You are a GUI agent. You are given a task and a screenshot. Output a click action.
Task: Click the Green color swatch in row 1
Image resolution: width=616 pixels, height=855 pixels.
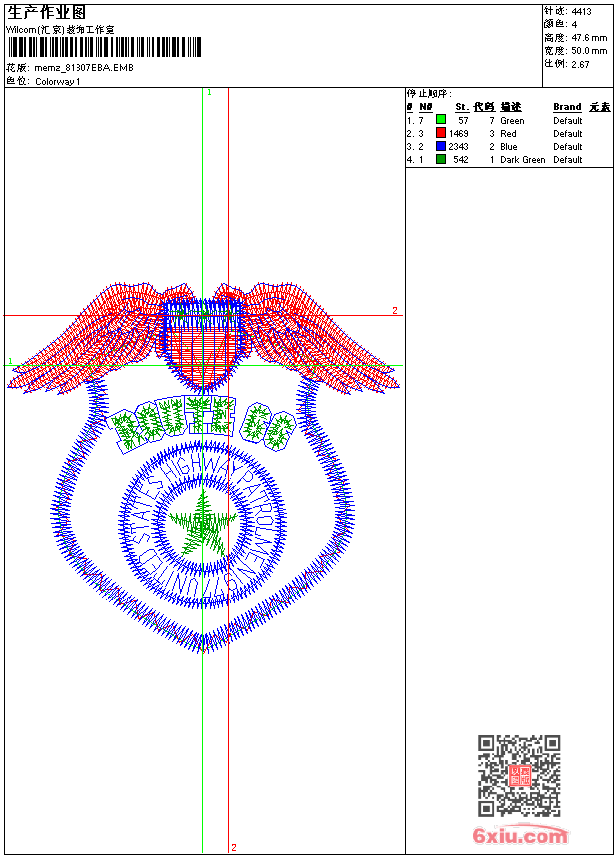tap(441, 119)
